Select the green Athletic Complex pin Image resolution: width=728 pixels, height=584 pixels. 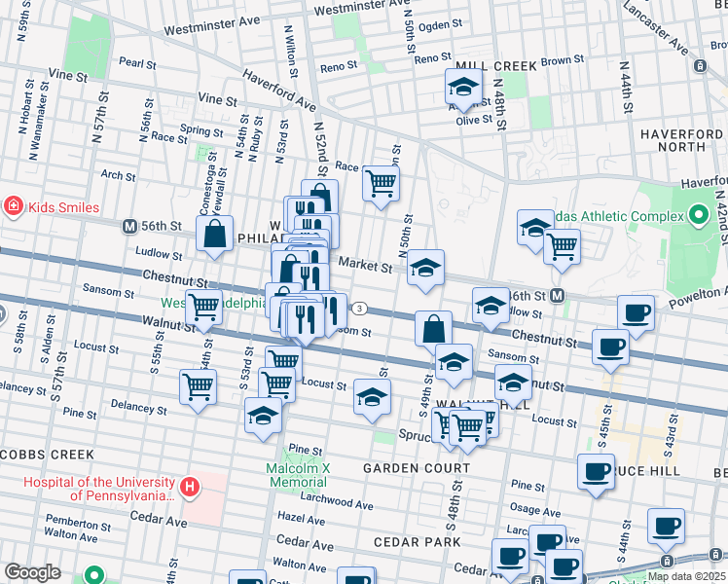coord(699,216)
